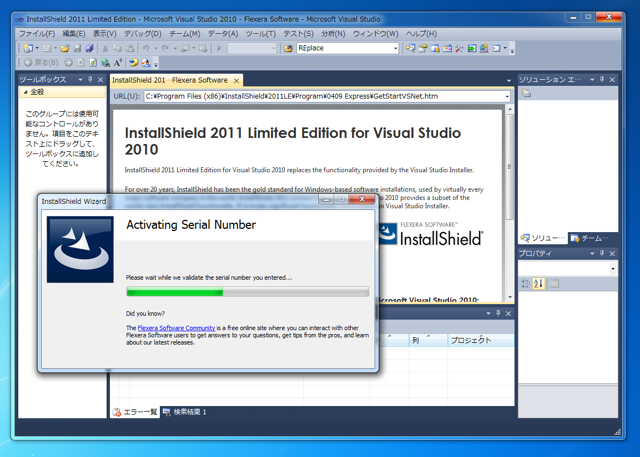Viewport: 640px width, 457px height.
Task: Open the solution configuration dropdown
Action: point(273,49)
